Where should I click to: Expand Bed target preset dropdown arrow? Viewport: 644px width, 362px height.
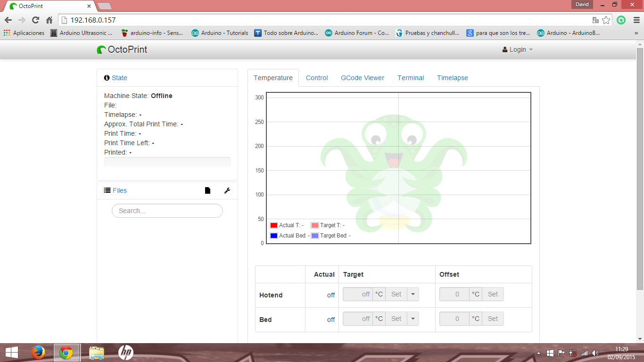[413, 319]
